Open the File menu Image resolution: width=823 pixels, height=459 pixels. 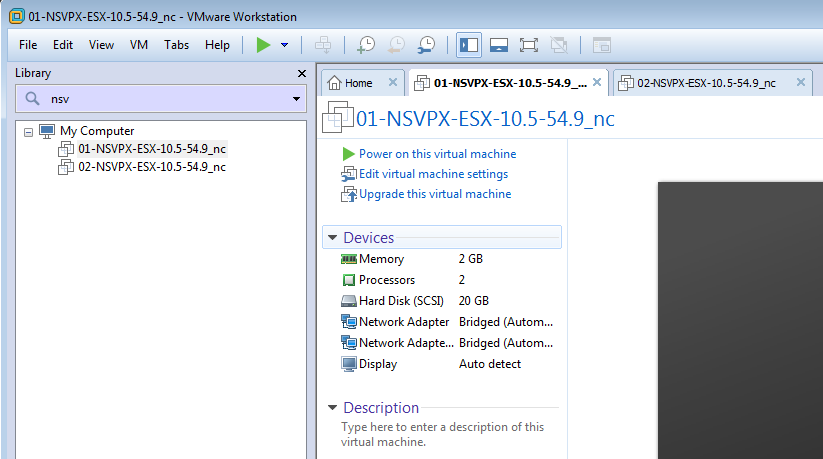coord(28,45)
